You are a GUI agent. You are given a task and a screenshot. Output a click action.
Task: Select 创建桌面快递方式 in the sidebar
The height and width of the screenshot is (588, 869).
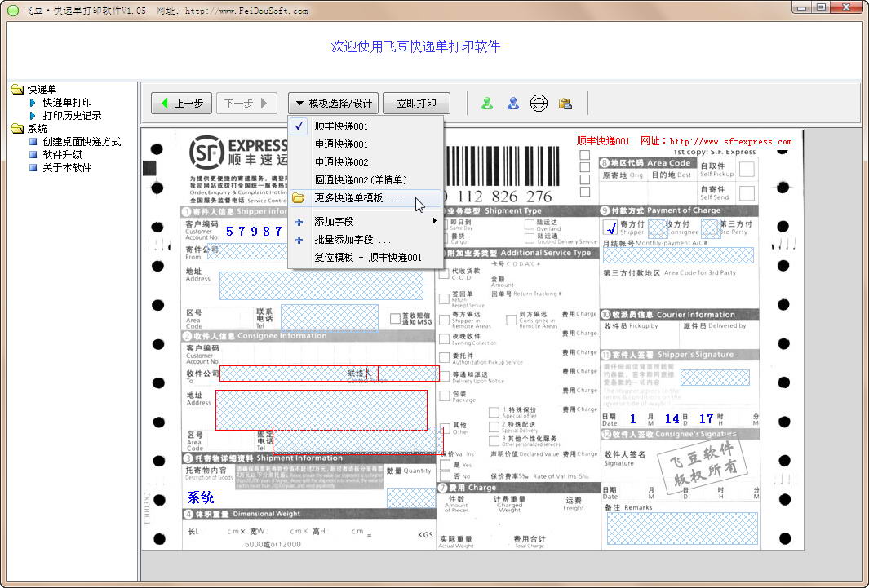coord(82,142)
